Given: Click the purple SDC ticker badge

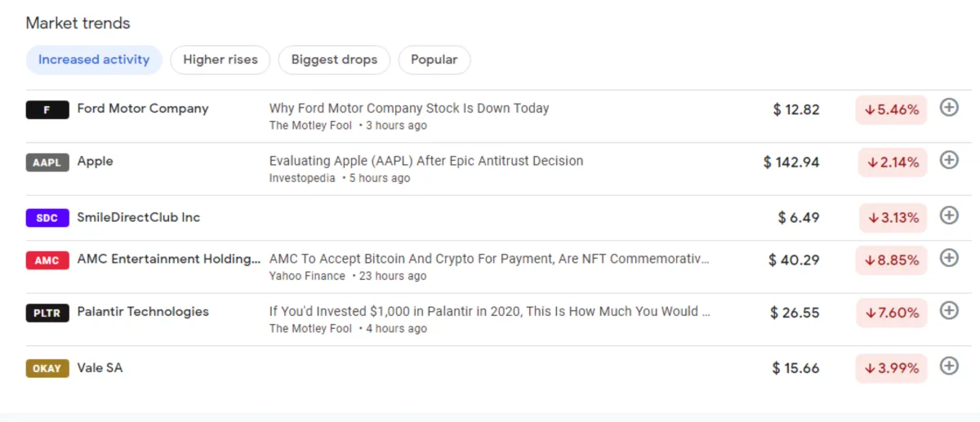Looking at the screenshot, I should (47, 218).
